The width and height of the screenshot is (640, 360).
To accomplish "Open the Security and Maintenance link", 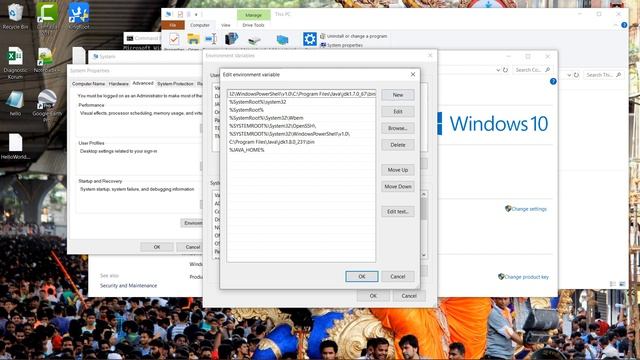I will [129, 286].
